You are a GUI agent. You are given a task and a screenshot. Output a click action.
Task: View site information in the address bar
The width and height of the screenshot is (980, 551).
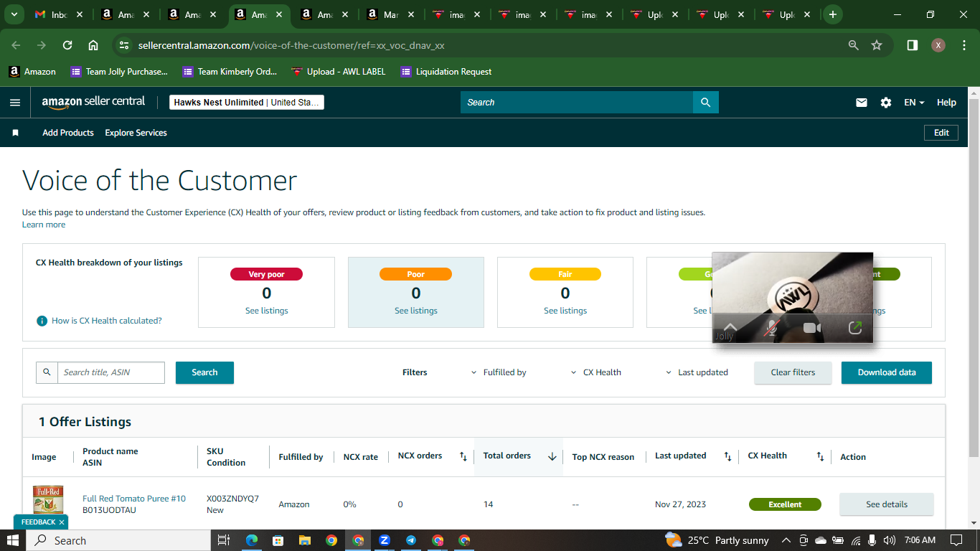[124, 45]
